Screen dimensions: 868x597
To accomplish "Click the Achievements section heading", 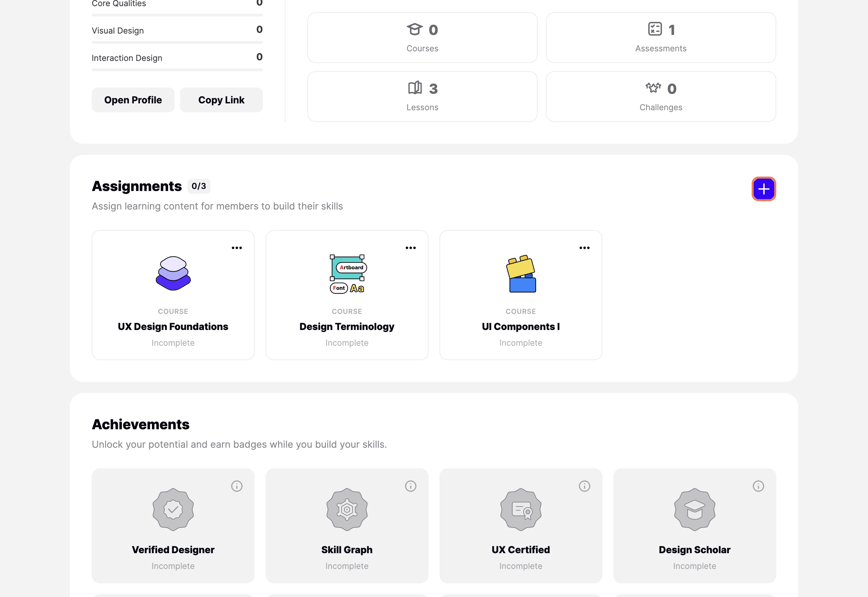I will tap(141, 424).
